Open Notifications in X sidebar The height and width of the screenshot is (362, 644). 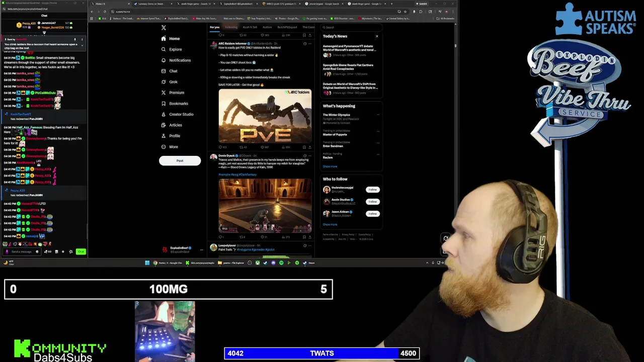[x=176, y=60]
